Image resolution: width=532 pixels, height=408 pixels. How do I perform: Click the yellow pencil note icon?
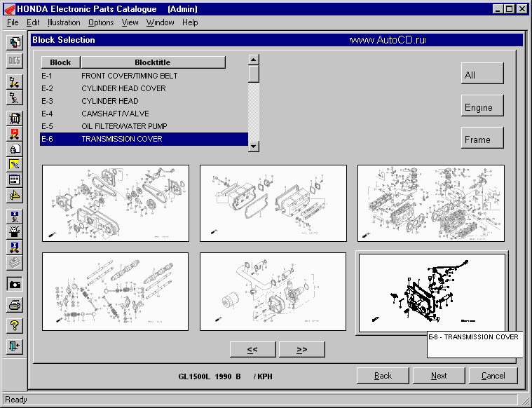(x=15, y=165)
